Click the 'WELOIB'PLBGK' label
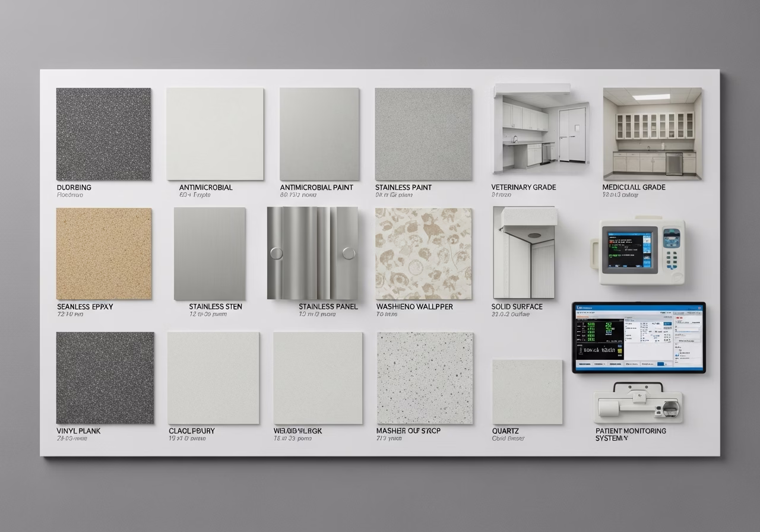 click(298, 430)
